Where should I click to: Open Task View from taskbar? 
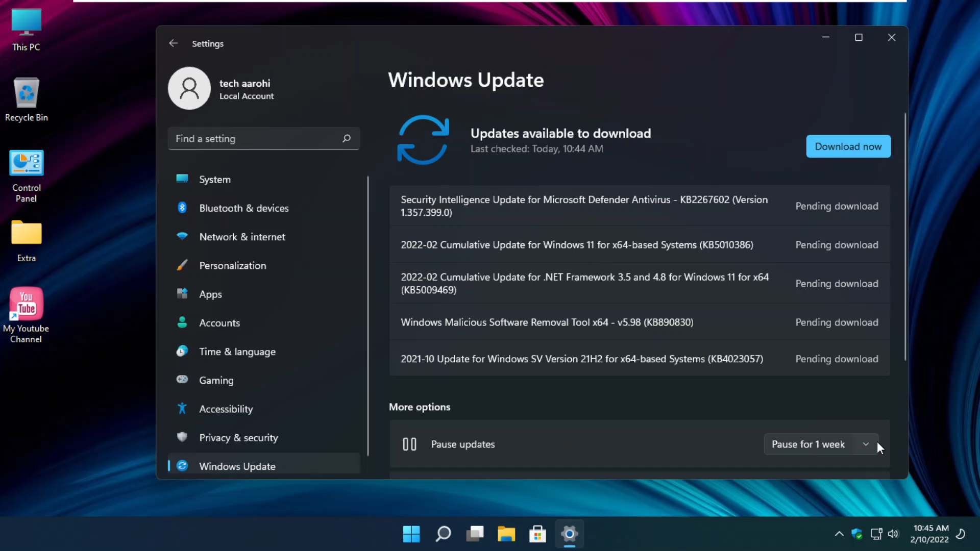pos(475,534)
